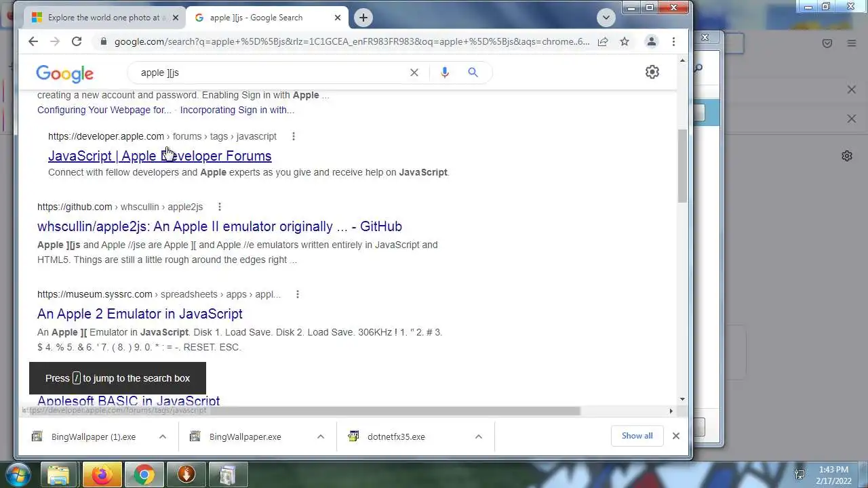This screenshot has height=488, width=868.
Task: Click the Pocket shield icon in Firefox window
Action: pos(827,43)
